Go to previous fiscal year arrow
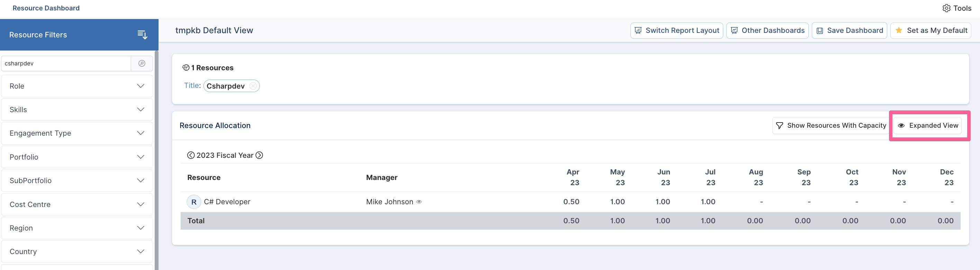 [191, 155]
